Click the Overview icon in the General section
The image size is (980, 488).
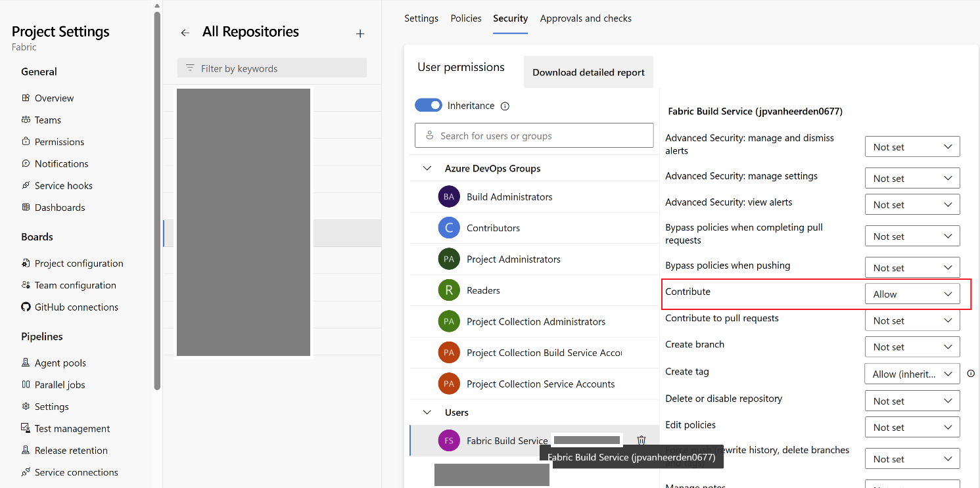[26, 98]
